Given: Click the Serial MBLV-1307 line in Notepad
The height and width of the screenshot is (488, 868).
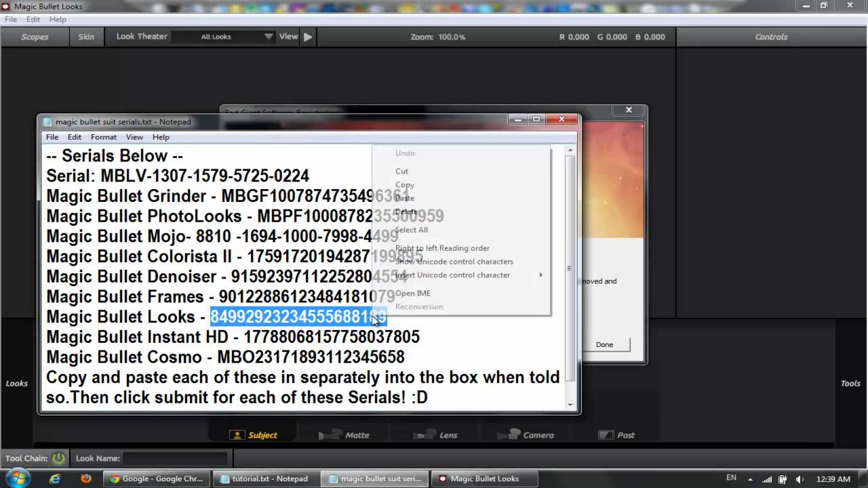Looking at the screenshot, I should pos(178,176).
